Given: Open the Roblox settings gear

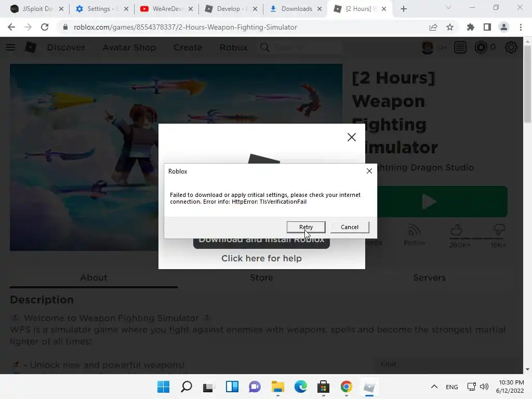Looking at the screenshot, I should [511, 47].
